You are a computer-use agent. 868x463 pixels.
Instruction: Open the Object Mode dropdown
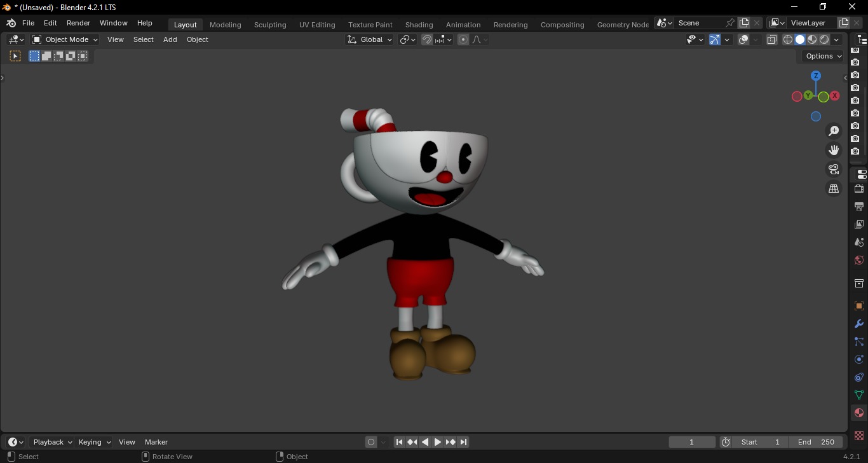pos(65,39)
